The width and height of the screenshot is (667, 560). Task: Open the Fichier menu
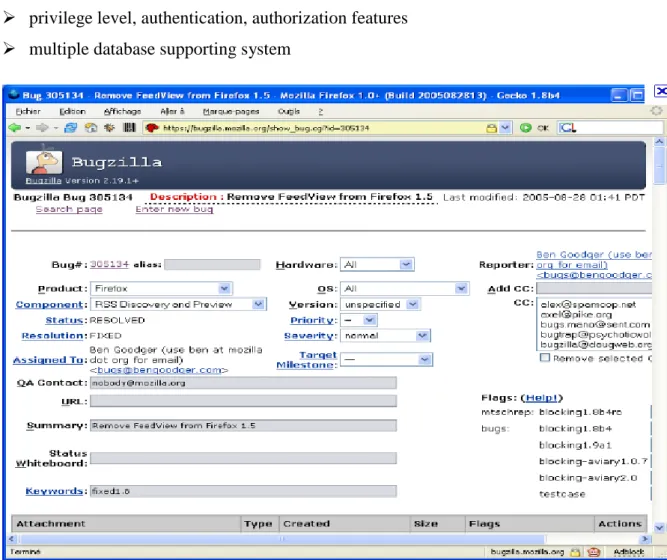[x=28, y=111]
